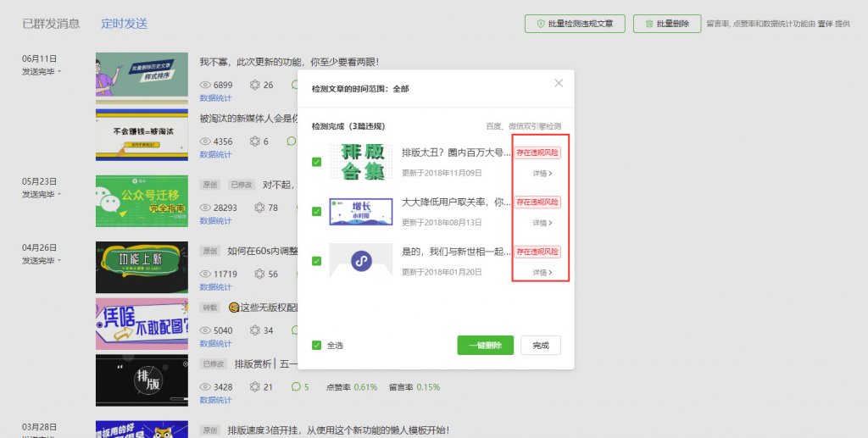Open the 我不寡 article cover thumbnail
Screen dimensions: 868x438
pos(142,78)
